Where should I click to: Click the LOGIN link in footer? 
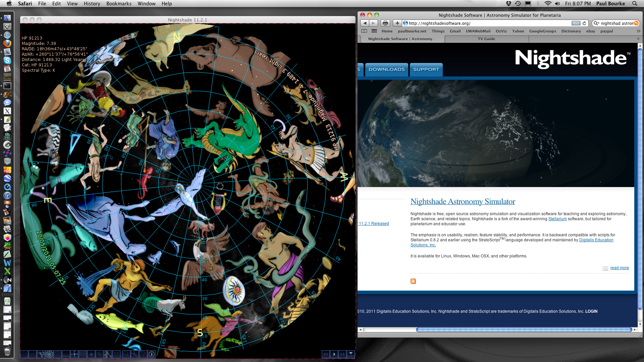click(x=591, y=311)
